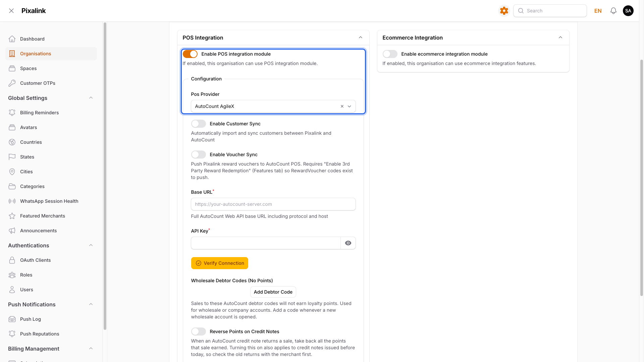The width and height of the screenshot is (644, 362).
Task: Click the Dashboard home icon in sidebar
Action: click(x=12, y=39)
